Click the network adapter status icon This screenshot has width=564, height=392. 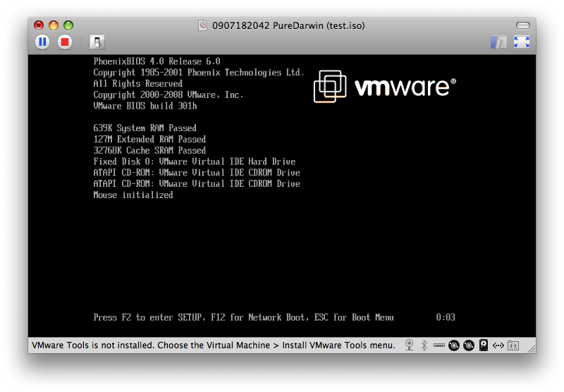coord(498,345)
